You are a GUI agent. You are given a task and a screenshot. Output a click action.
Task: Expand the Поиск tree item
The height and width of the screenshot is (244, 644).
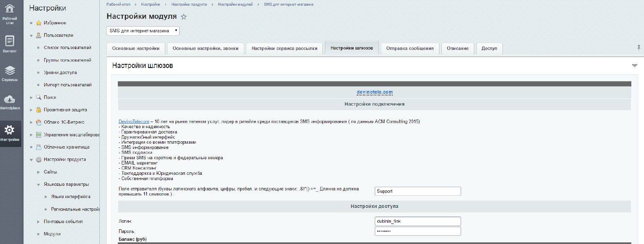[31, 97]
